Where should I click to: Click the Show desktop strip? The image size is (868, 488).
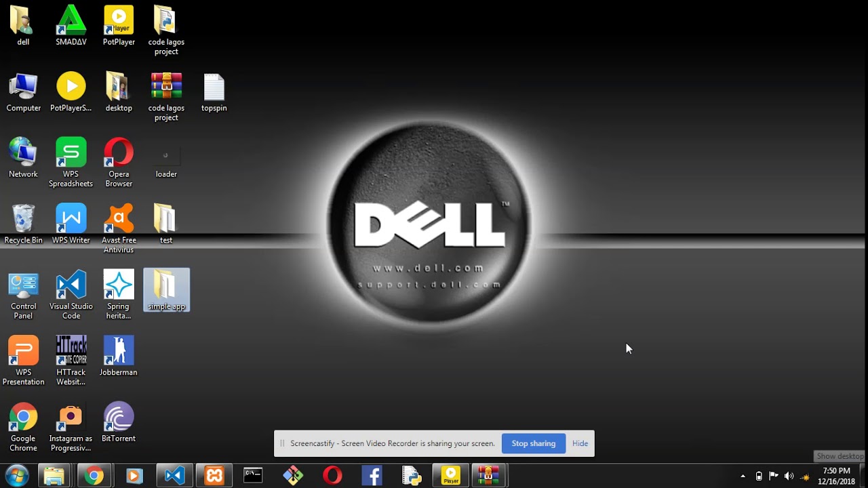[x=863, y=476]
